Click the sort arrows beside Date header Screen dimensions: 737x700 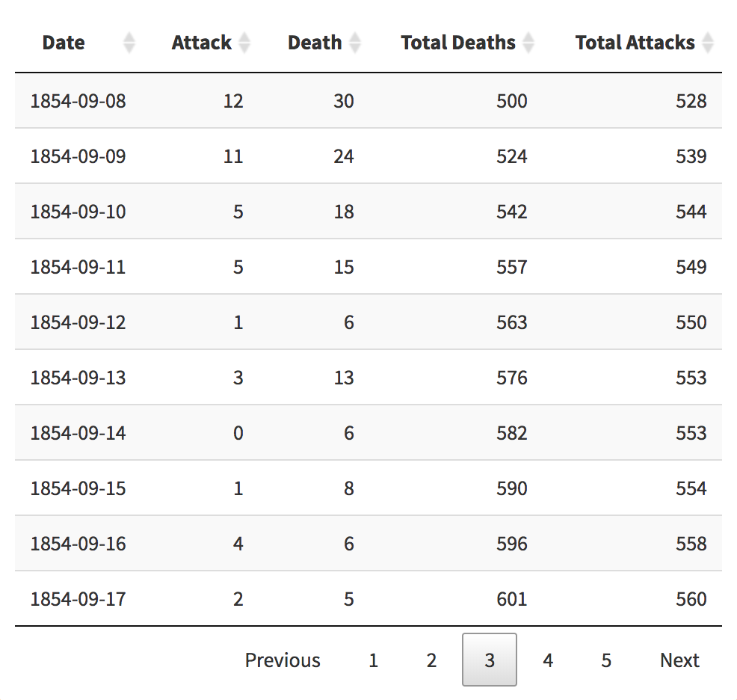129,43
